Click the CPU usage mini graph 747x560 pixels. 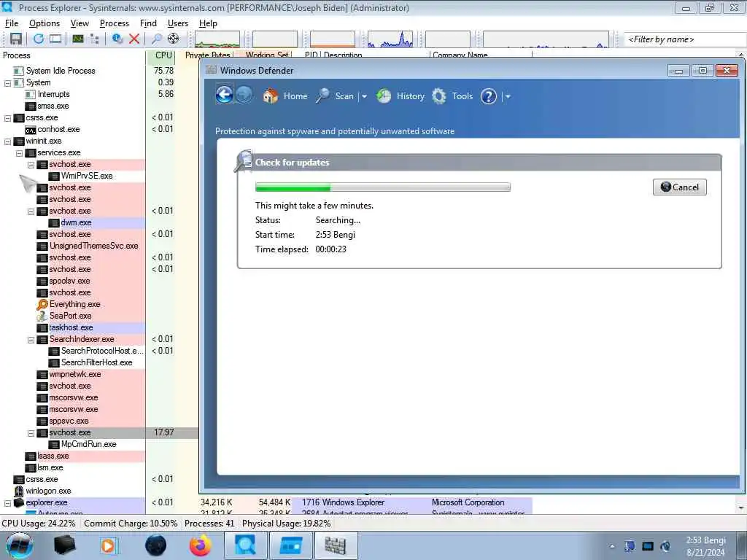point(217,39)
